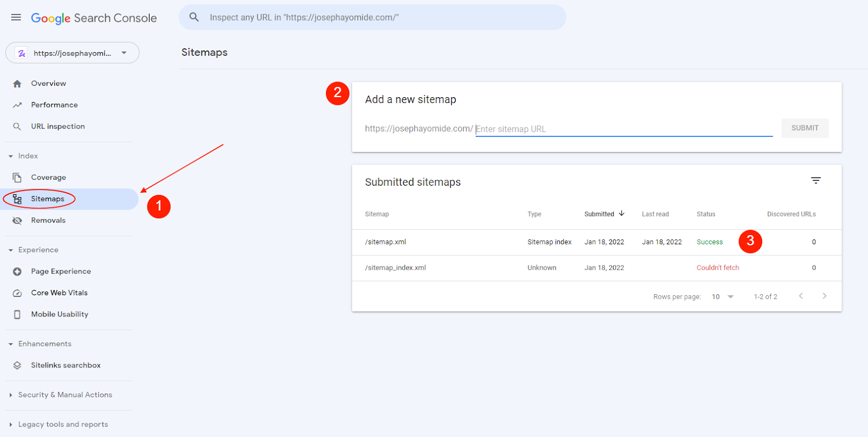This screenshot has width=868, height=437.
Task: Open the filter icon in Submitted sitemaps
Action: point(816,180)
